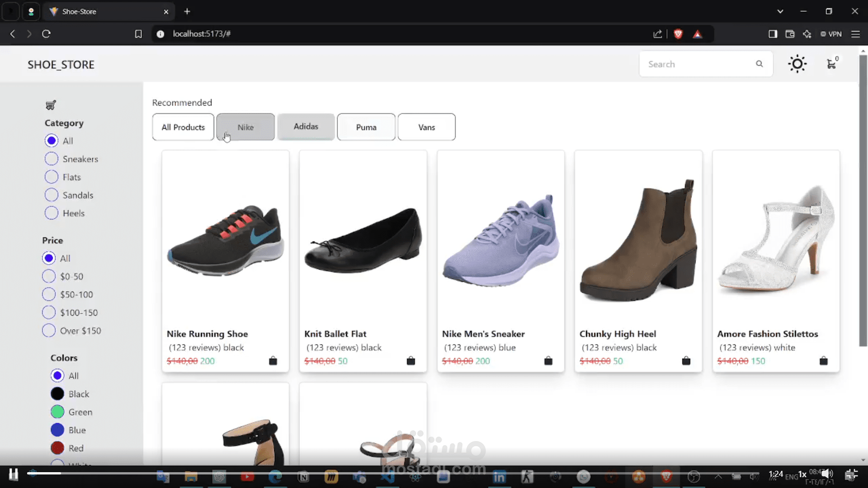Select the Sneakers category radio
Image resolution: width=868 pixels, height=488 pixels.
(x=52, y=159)
